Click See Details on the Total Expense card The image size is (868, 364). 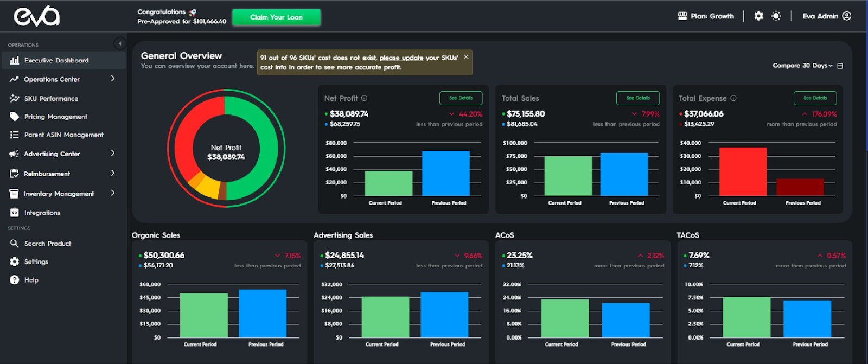[x=815, y=98]
